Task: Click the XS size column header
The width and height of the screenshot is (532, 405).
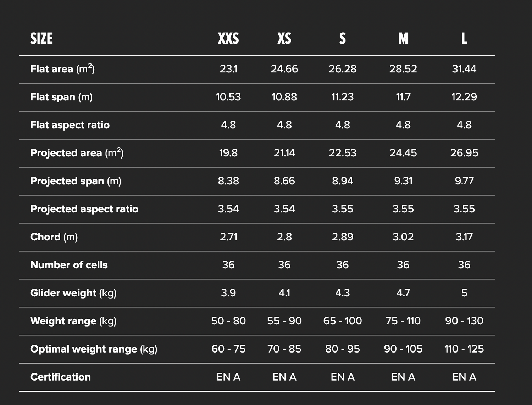Action: pos(284,38)
